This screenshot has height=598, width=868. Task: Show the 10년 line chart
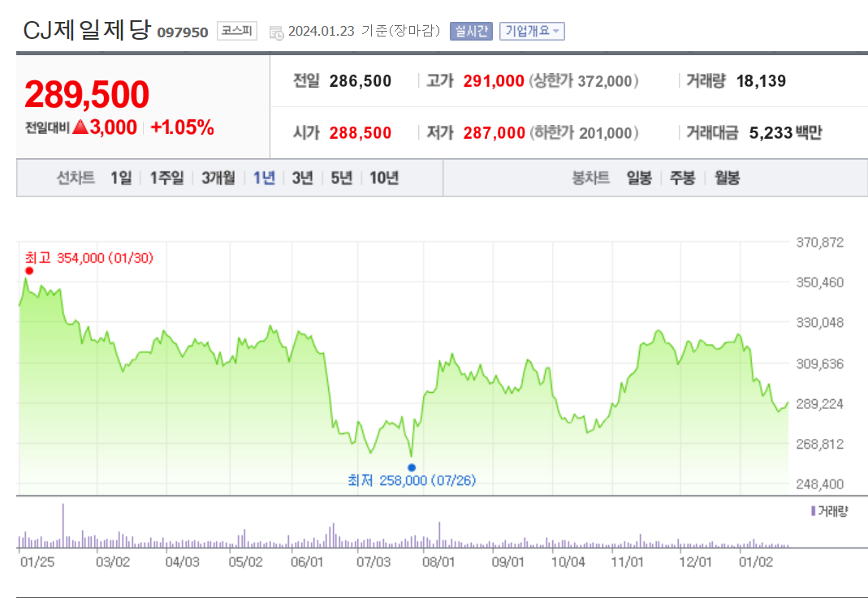[x=384, y=179]
